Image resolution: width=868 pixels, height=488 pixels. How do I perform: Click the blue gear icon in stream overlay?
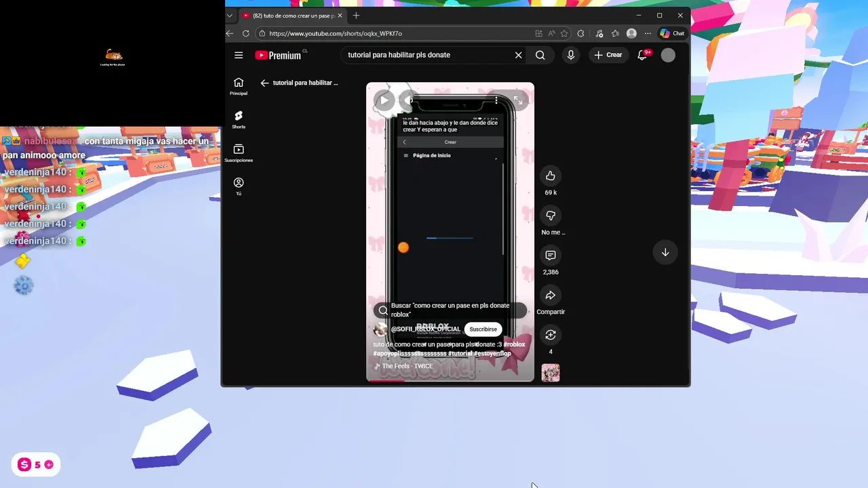click(24, 285)
